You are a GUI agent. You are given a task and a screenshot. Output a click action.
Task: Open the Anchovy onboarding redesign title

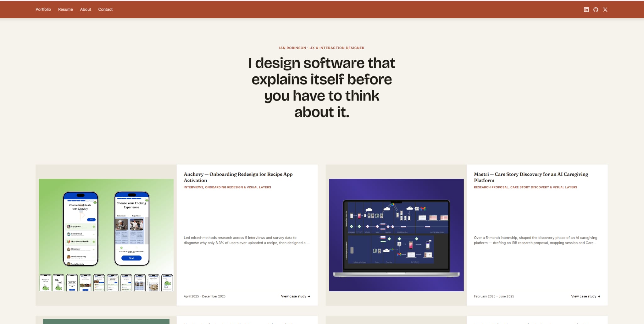238,177
